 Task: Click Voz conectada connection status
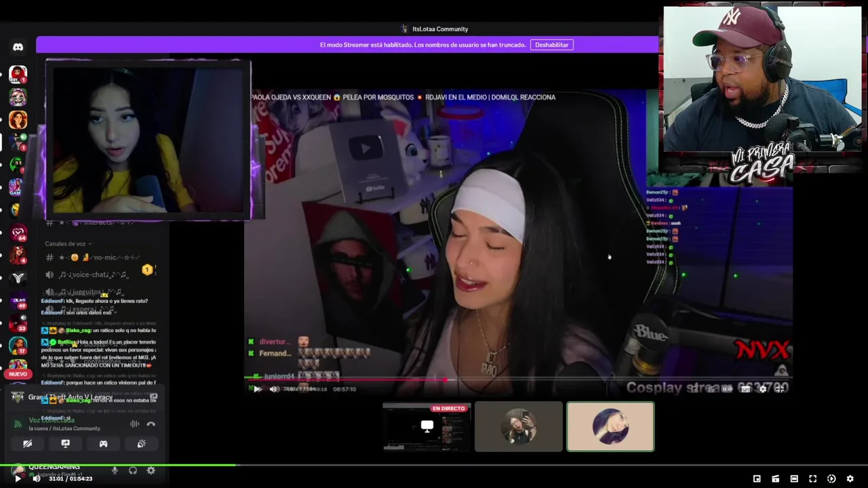click(52, 420)
